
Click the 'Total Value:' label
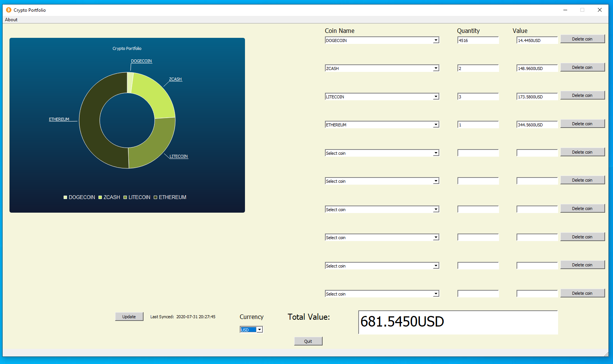click(x=309, y=317)
